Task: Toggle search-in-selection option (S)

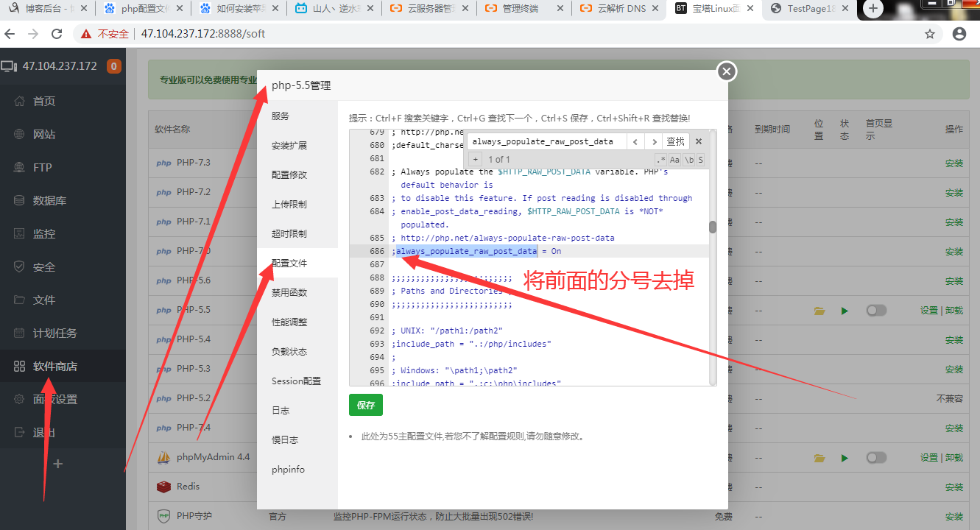Action: pos(700,160)
